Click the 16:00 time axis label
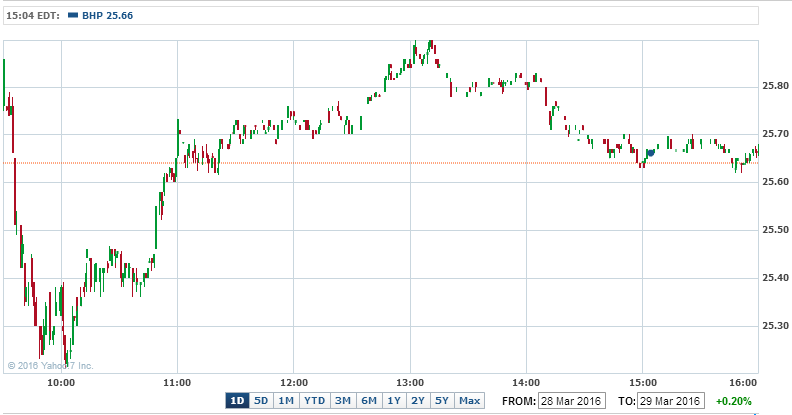The image size is (792, 415). (x=744, y=383)
